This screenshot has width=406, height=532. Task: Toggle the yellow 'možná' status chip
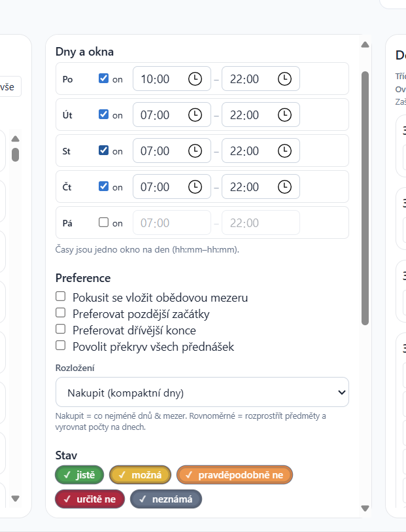tap(141, 475)
